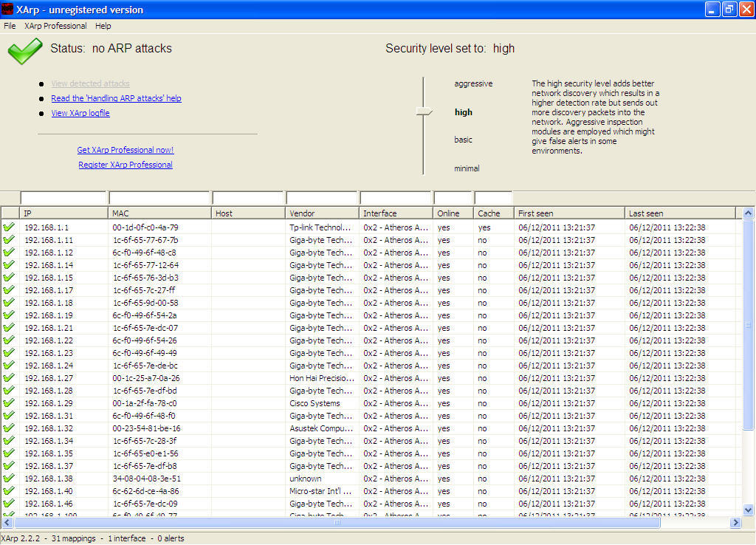
Task: Click the table's vertical scrollbar up arrow
Action: point(748,213)
